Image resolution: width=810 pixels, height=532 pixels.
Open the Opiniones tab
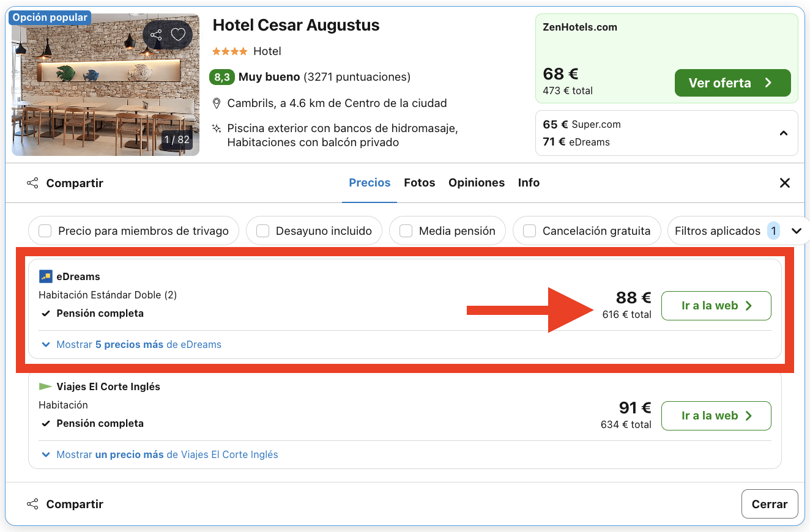(x=477, y=182)
